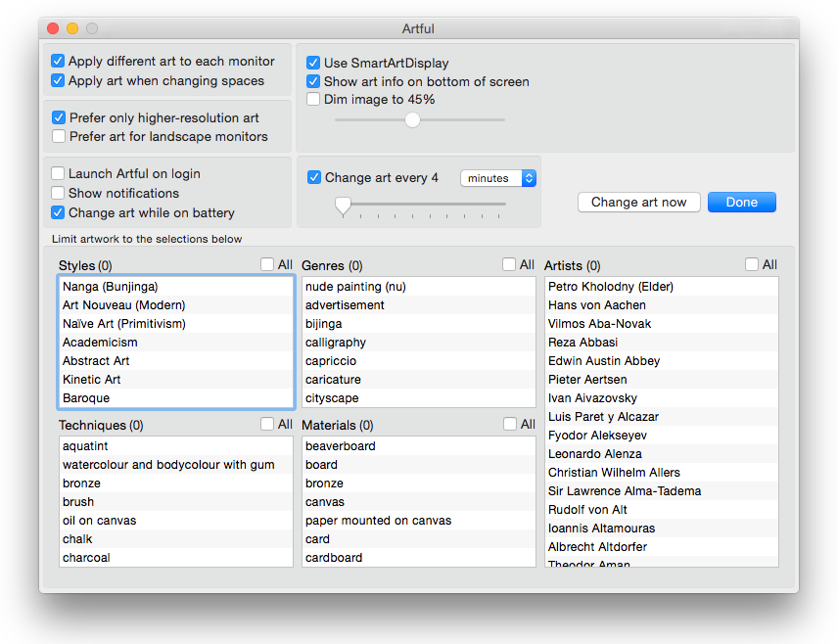
Task: Select artist Sir Lawrence Alma-Tadema
Action: click(662, 491)
